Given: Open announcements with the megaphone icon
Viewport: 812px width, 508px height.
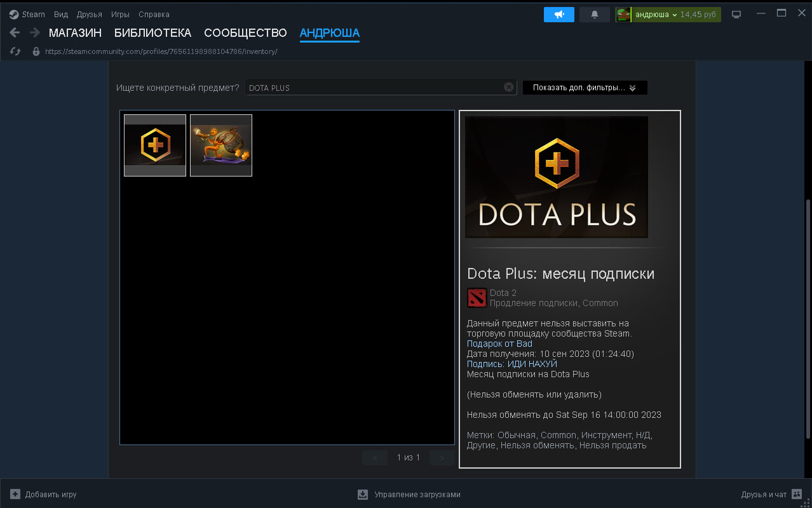Looking at the screenshot, I should pyautogui.click(x=558, y=14).
